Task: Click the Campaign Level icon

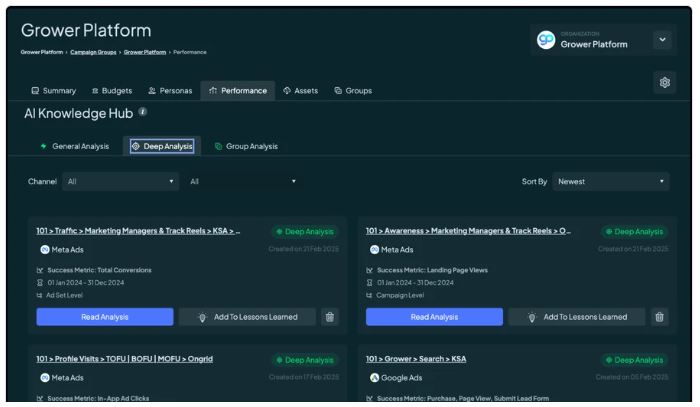Action: click(369, 295)
